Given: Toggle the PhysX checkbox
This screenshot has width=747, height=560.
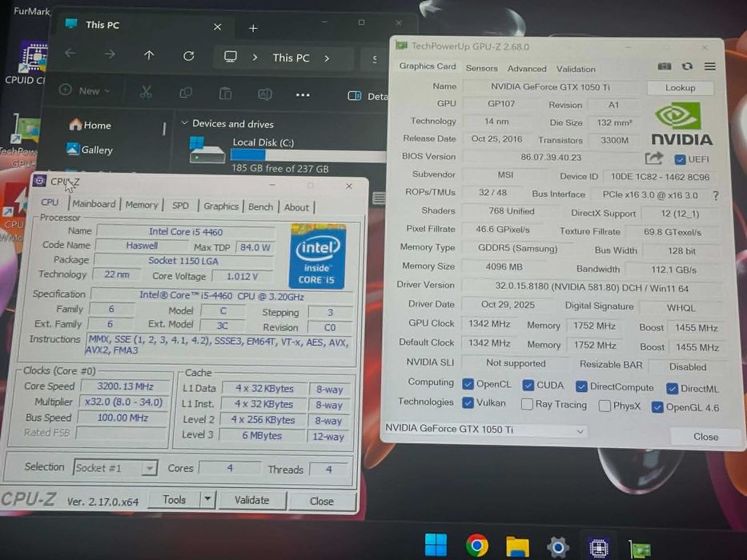Looking at the screenshot, I should coord(604,406).
